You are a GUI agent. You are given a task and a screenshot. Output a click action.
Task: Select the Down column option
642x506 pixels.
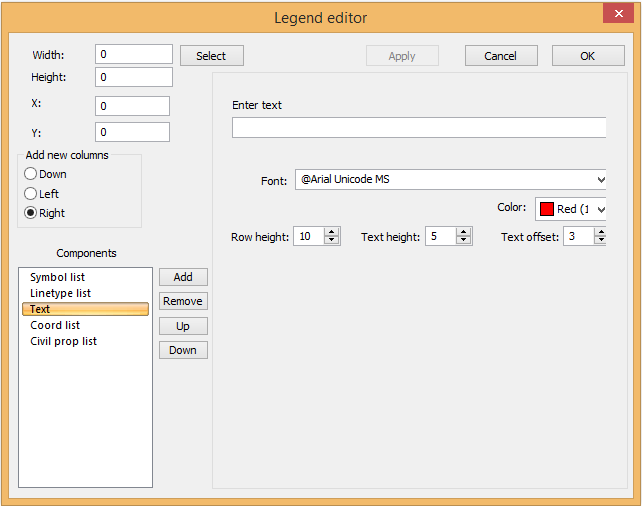[31, 174]
